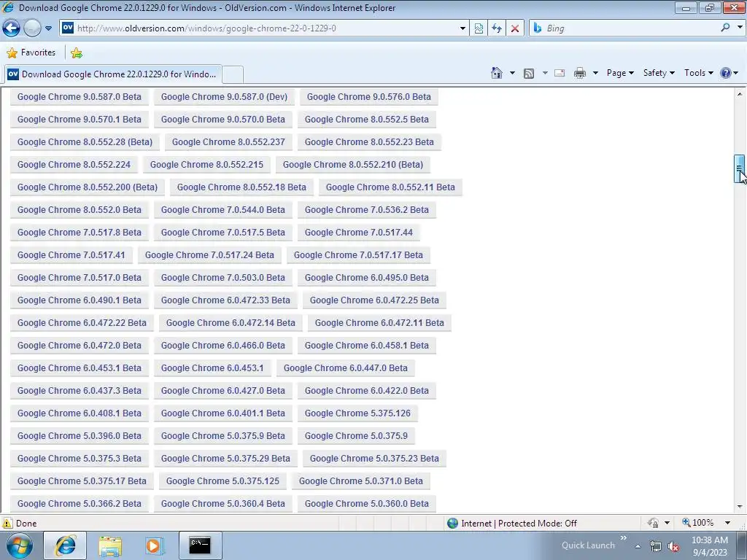
Task: Open Google Chrome 8.0.552.224 link
Action: [x=74, y=165]
